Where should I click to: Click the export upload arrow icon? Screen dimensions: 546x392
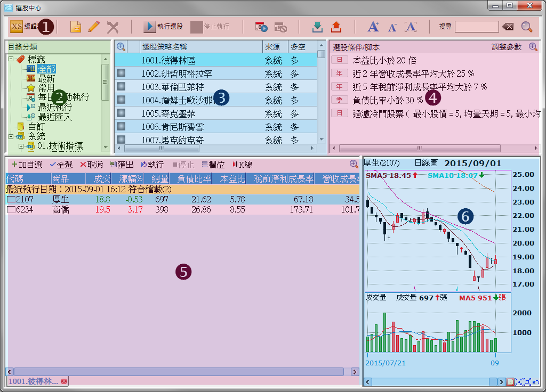[336, 27]
